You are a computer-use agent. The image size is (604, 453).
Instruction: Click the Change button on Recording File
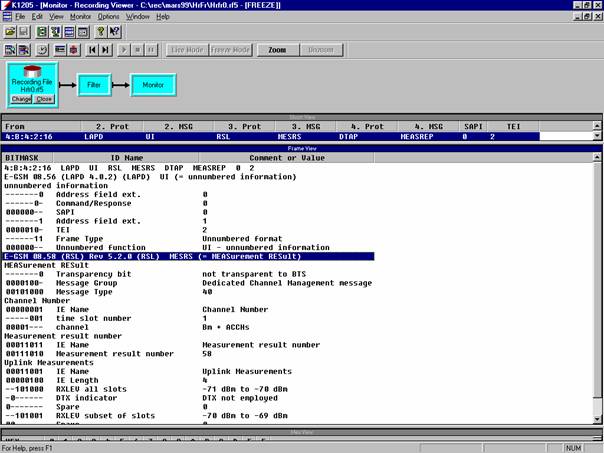[22, 99]
